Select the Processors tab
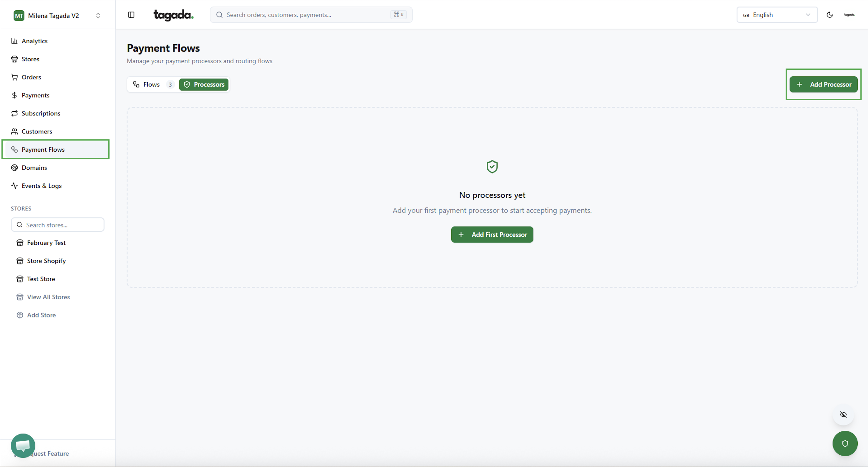The width and height of the screenshot is (868, 467). (204, 84)
